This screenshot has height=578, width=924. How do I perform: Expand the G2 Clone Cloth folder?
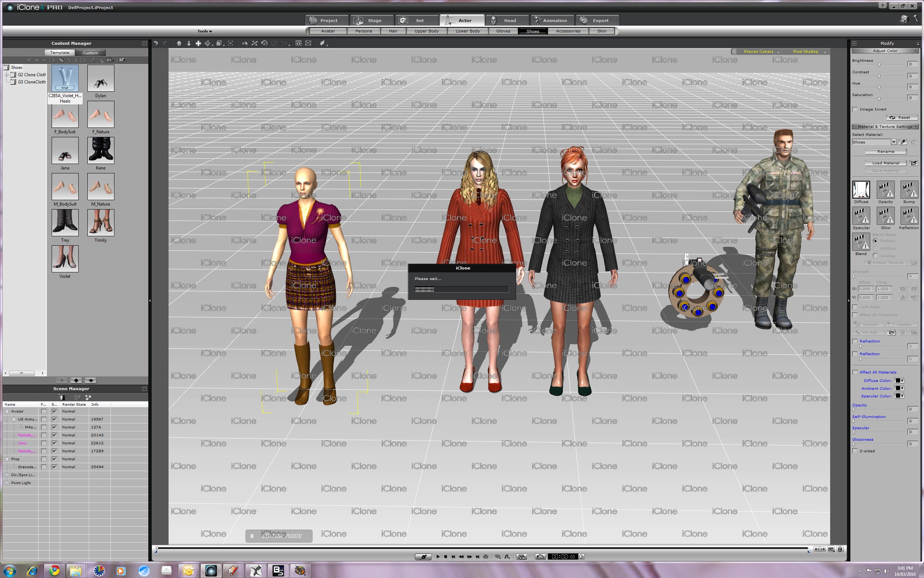6,75
